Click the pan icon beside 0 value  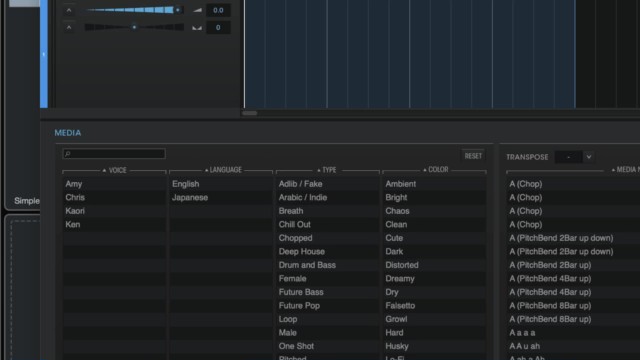point(197,28)
